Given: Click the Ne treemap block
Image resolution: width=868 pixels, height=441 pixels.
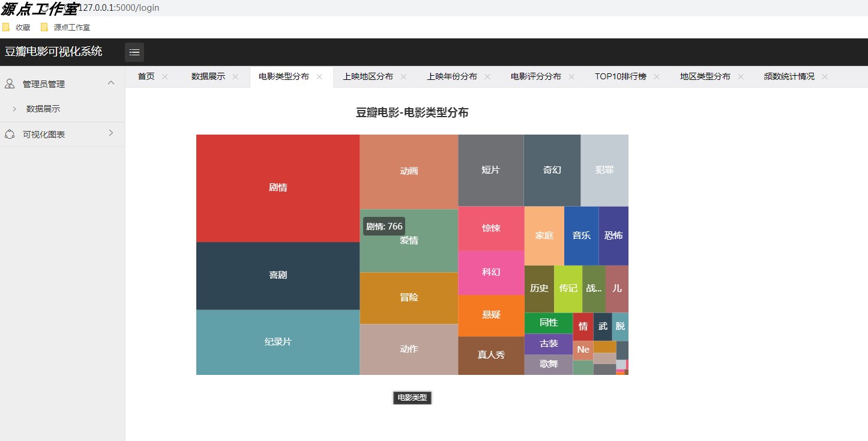Looking at the screenshot, I should pyautogui.click(x=583, y=350).
